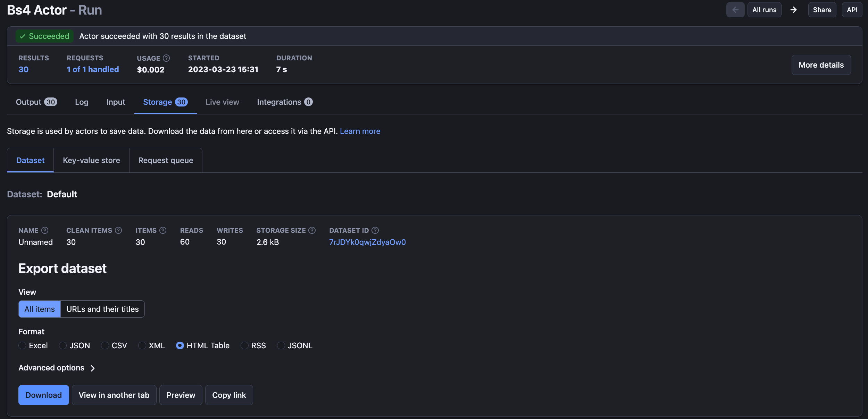The image size is (868, 419).
Task: Select the JSON format radio button
Action: (x=63, y=345)
